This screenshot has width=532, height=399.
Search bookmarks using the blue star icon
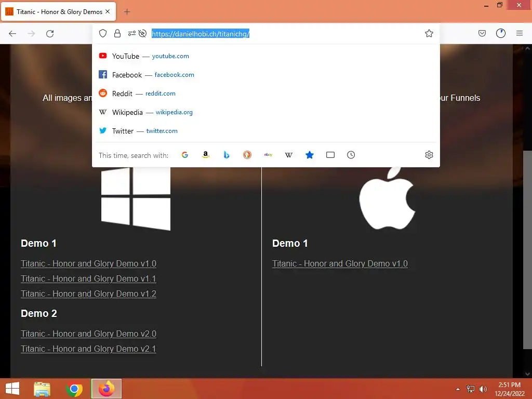tap(310, 155)
